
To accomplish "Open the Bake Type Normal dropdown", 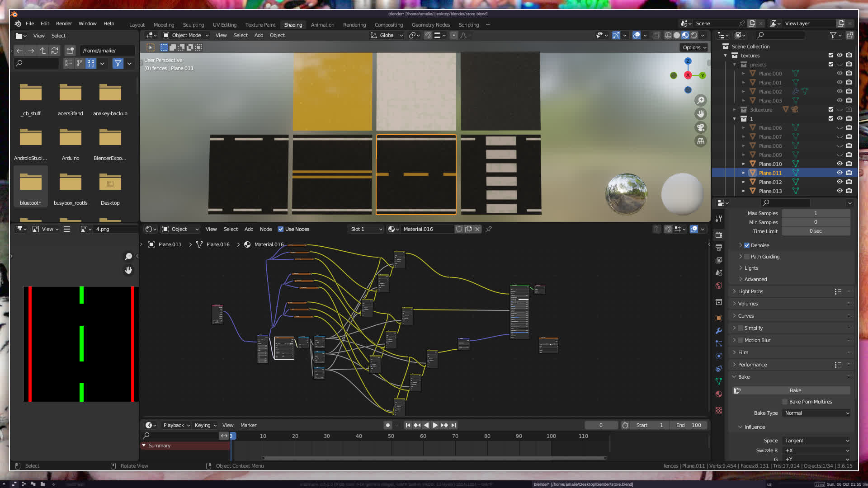I will [x=816, y=413].
